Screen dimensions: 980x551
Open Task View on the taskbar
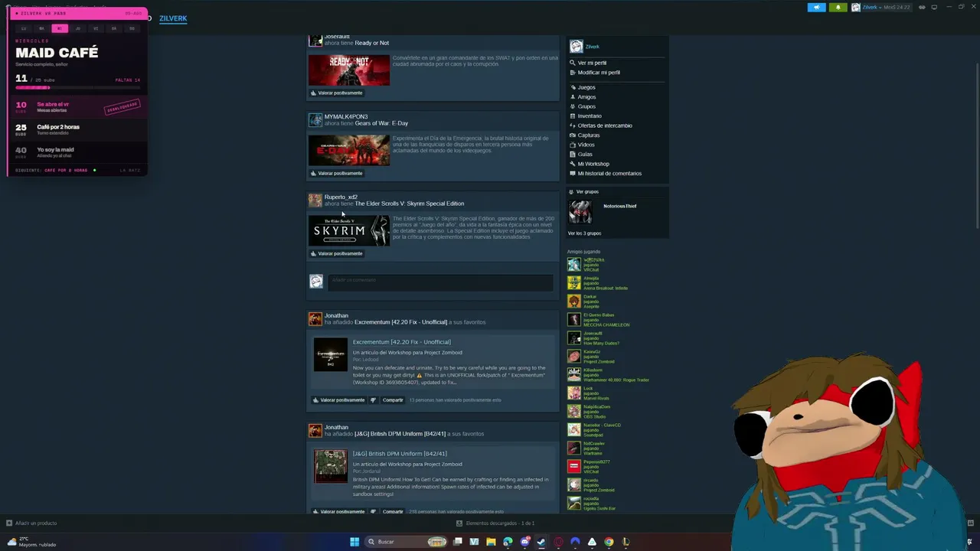(x=457, y=542)
